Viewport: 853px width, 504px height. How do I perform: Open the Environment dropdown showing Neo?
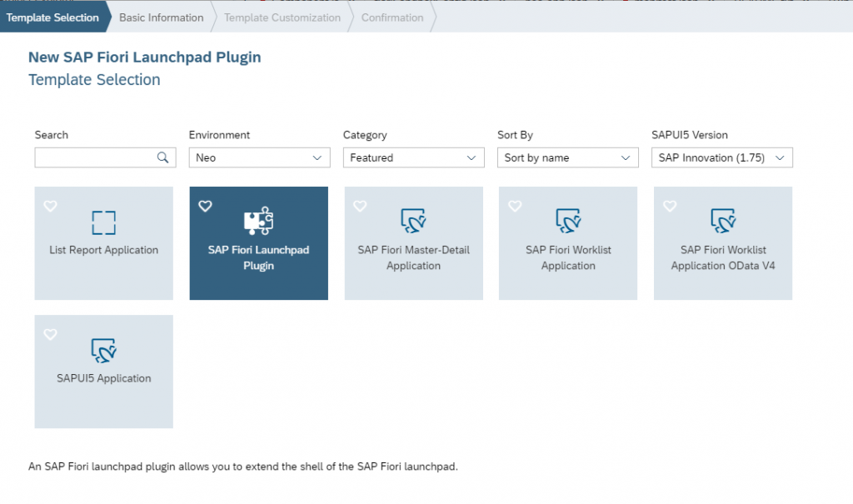[260, 157]
